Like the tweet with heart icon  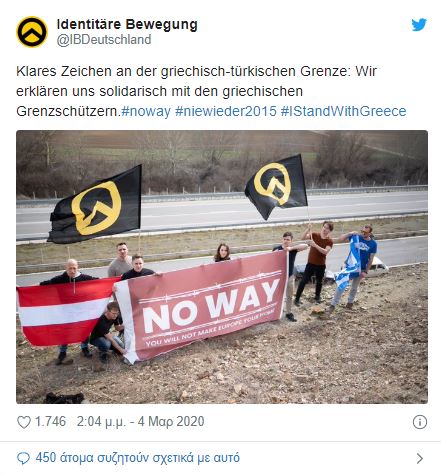pos(24,422)
